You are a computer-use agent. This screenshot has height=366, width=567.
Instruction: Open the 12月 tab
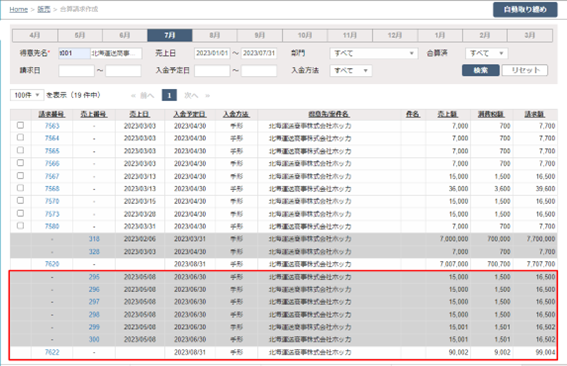click(x=395, y=35)
